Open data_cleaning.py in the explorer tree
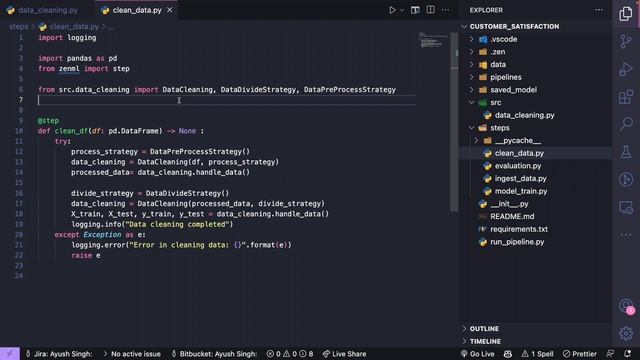Image resolution: width=640 pixels, height=360 pixels. (x=524, y=115)
